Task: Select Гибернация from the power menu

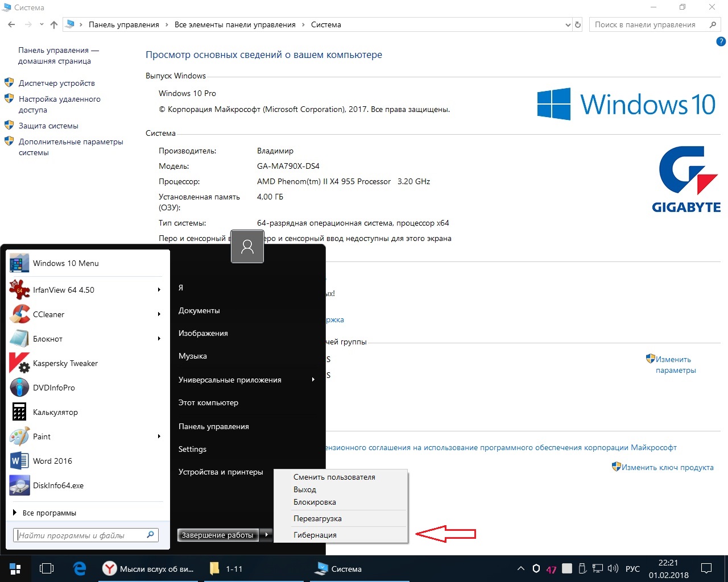Action: click(x=341, y=535)
